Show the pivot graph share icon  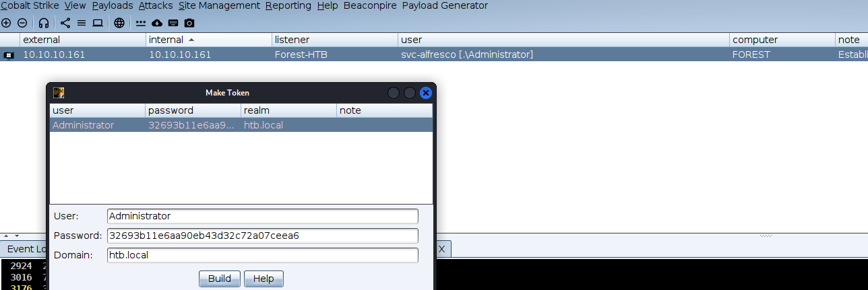[x=65, y=23]
